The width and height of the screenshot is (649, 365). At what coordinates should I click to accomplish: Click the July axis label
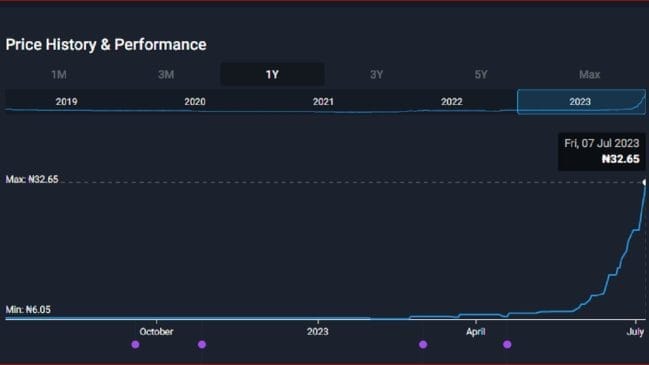(x=635, y=331)
